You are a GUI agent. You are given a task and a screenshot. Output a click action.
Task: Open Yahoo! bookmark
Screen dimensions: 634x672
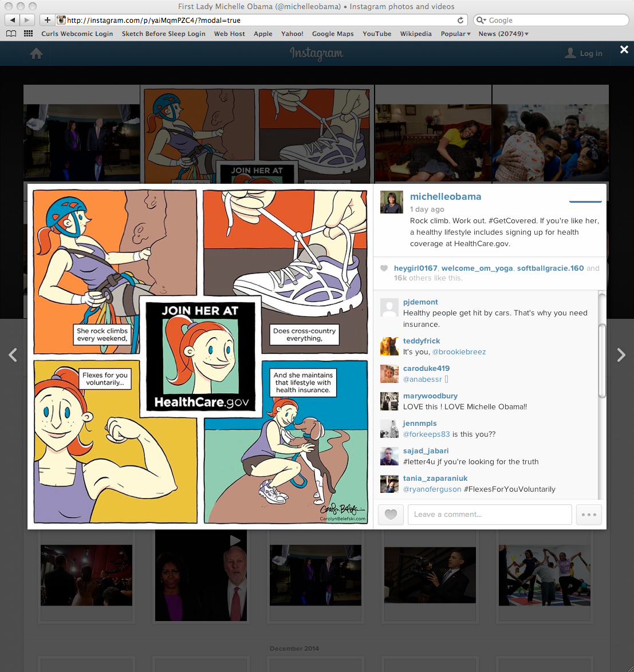click(x=292, y=34)
